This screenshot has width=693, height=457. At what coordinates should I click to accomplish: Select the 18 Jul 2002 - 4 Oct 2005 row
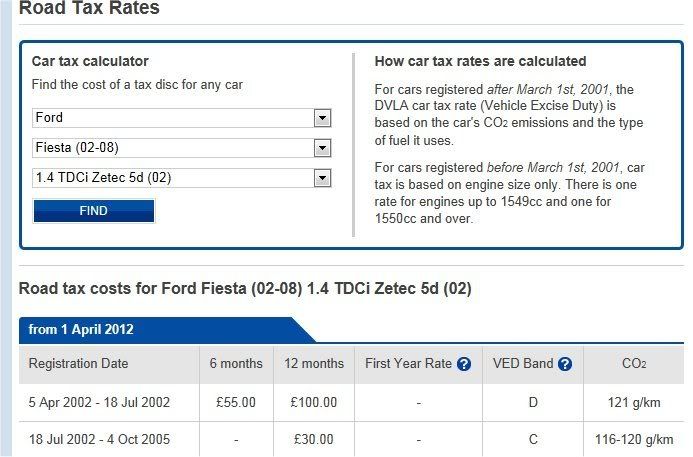pos(351,439)
